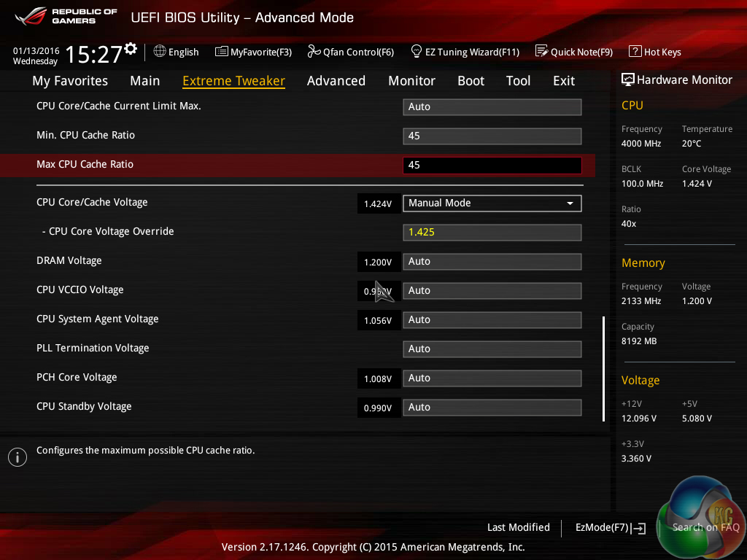
Task: Launch EZ Tuning Wizard lightbulb icon
Action: click(417, 51)
